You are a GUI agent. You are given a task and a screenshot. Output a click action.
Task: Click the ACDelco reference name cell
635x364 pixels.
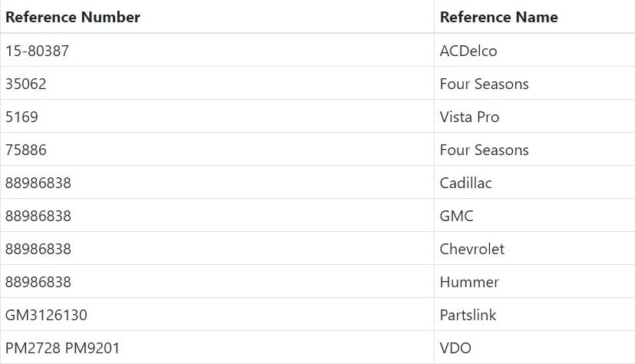468,51
